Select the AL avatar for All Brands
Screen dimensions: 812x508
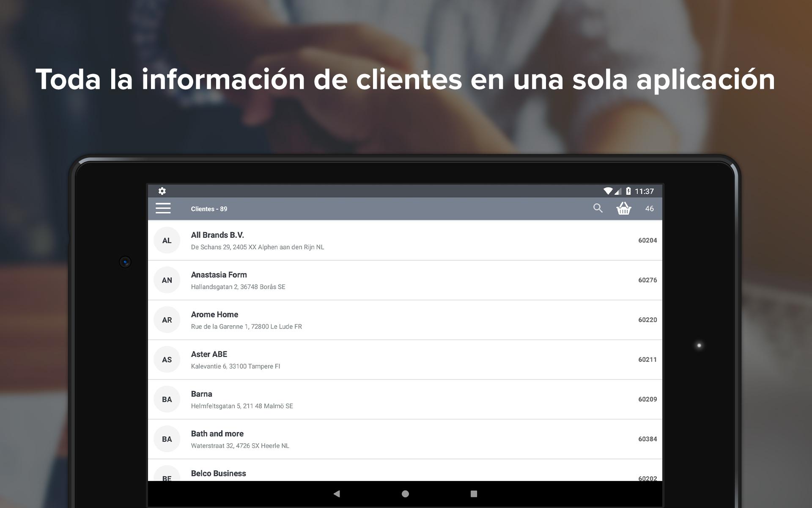(167, 240)
